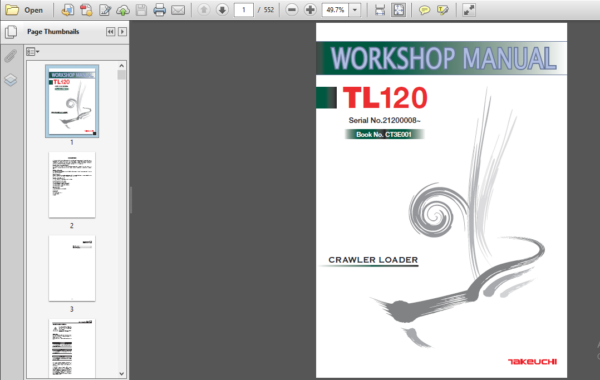Go to the previous page with the up arrow
Viewport: 600px width, 380px height.
(204, 10)
